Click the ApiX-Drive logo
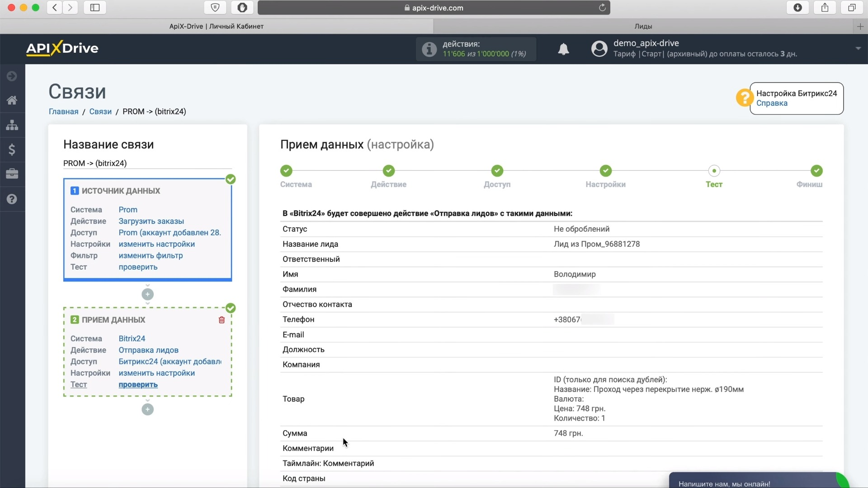This screenshot has width=868, height=488. [x=62, y=48]
